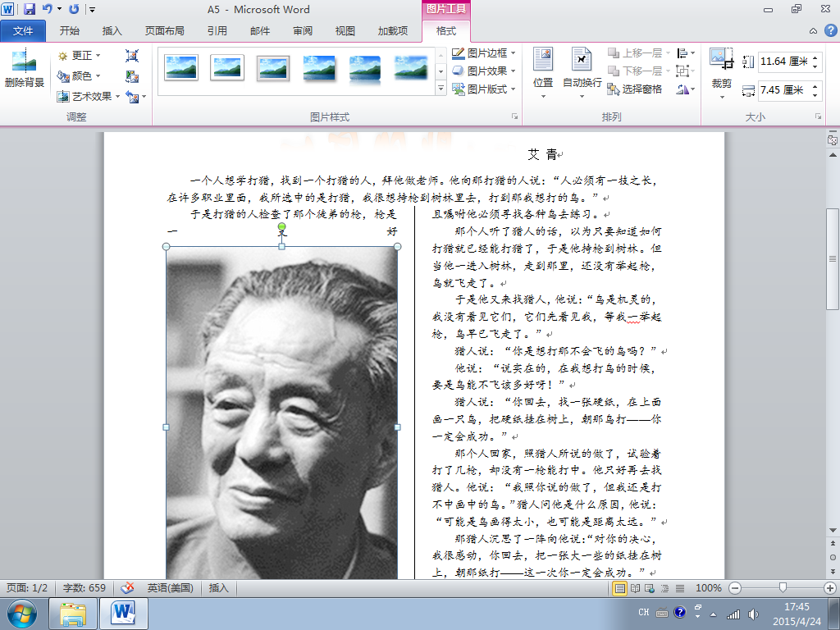Open the Reset Picture dropdown arrow
This screenshot has height=630, width=840.
[x=144, y=97]
